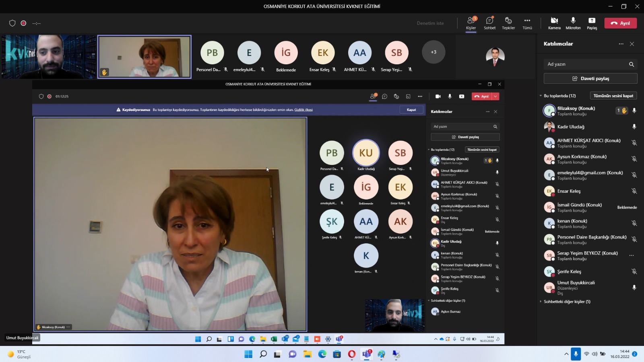Image resolution: width=644 pixels, height=362 pixels.
Task: Click the KU Kadir Uludağ avatar in shared screen
Action: 366,153
